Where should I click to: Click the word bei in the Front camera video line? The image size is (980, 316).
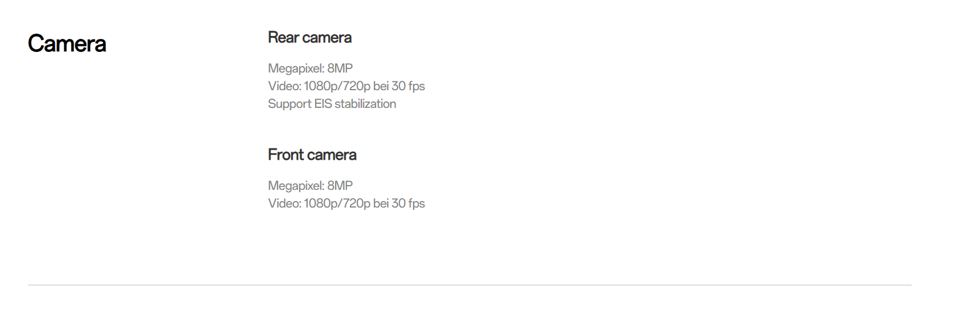click(x=381, y=203)
